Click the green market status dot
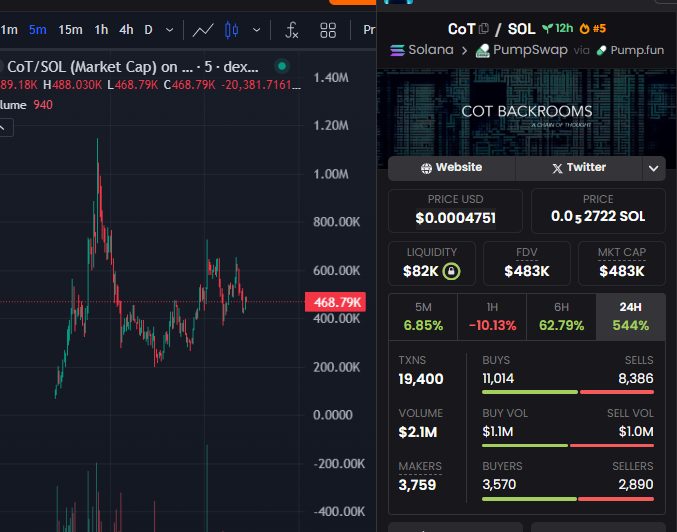This screenshot has width=677, height=532. tap(282, 66)
